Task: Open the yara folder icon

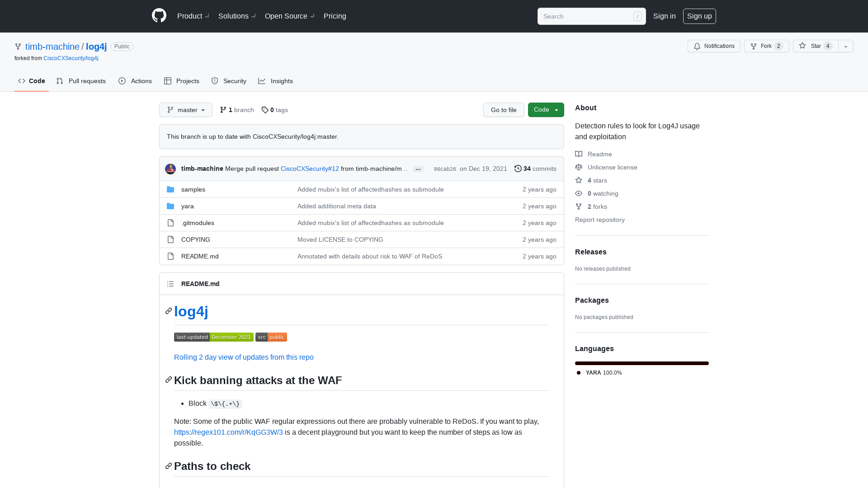Action: tap(170, 206)
